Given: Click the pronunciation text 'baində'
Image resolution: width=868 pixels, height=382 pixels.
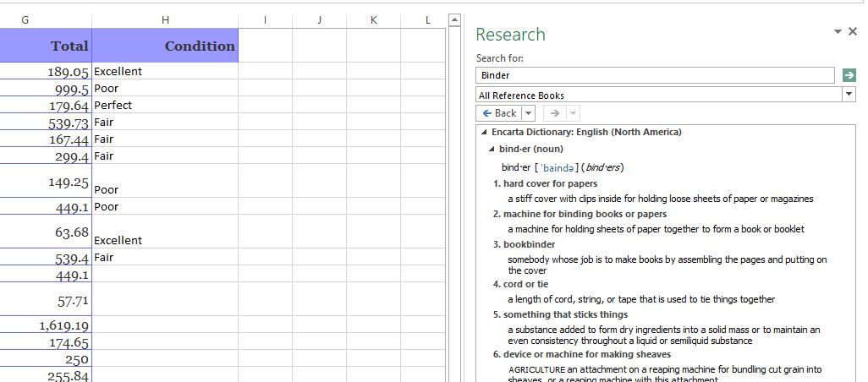Looking at the screenshot, I should click(558, 167).
